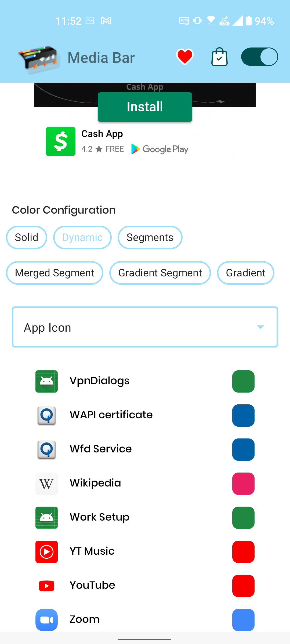Open the shopping bag purchases screen
290x644 pixels.
(x=219, y=57)
